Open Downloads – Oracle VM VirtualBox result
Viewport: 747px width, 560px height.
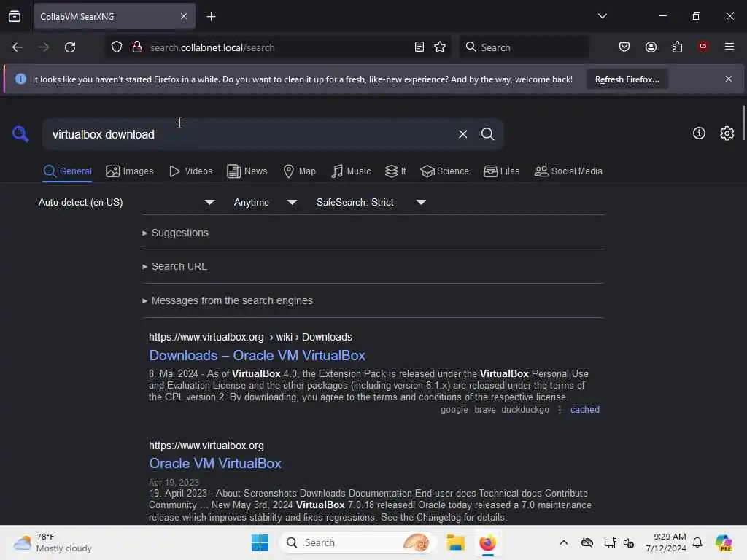pyautogui.click(x=257, y=356)
